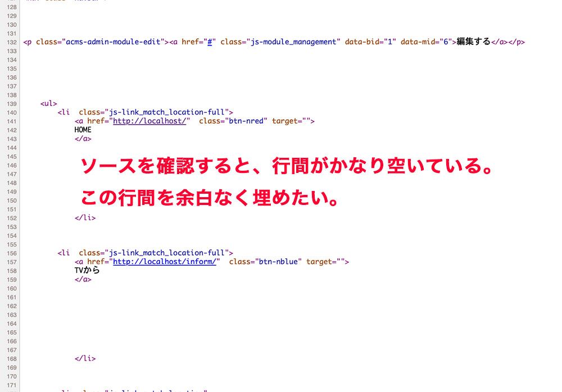Click the closing li tag on line 152

click(x=85, y=218)
